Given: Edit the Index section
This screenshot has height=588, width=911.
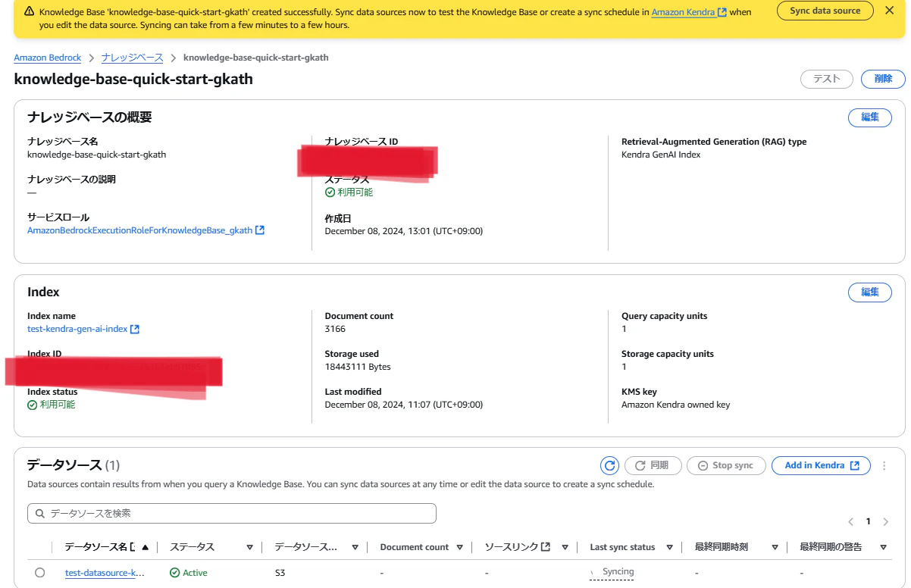Looking at the screenshot, I should click(869, 292).
